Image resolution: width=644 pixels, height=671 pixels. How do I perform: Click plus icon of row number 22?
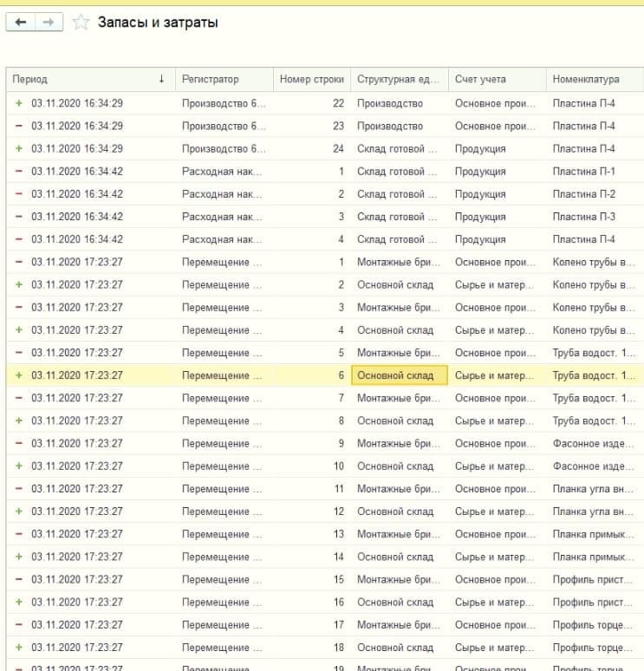tap(19, 103)
